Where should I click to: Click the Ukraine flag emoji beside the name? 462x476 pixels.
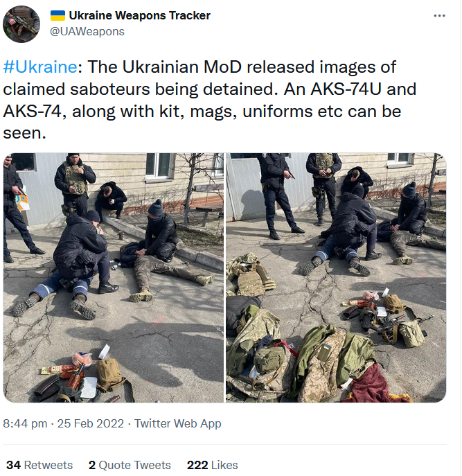click(x=57, y=15)
